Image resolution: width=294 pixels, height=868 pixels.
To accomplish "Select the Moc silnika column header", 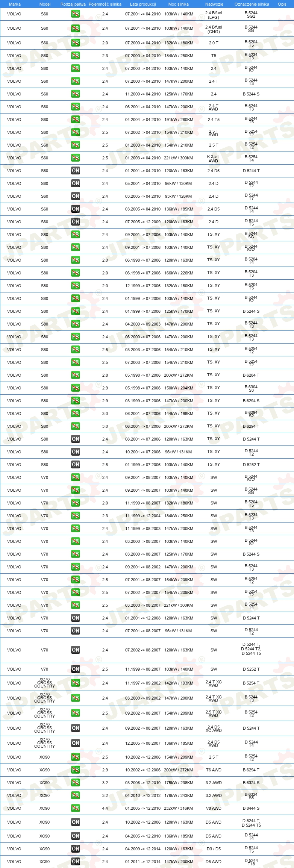I will [x=179, y=4].
